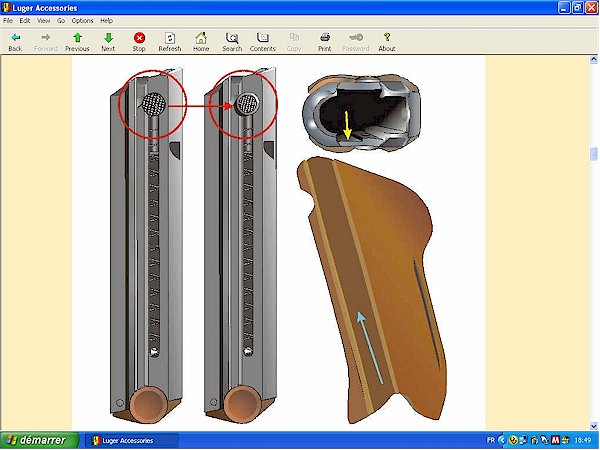
Task: Click the yellow round tray icon
Action: pyautogui.click(x=513, y=440)
